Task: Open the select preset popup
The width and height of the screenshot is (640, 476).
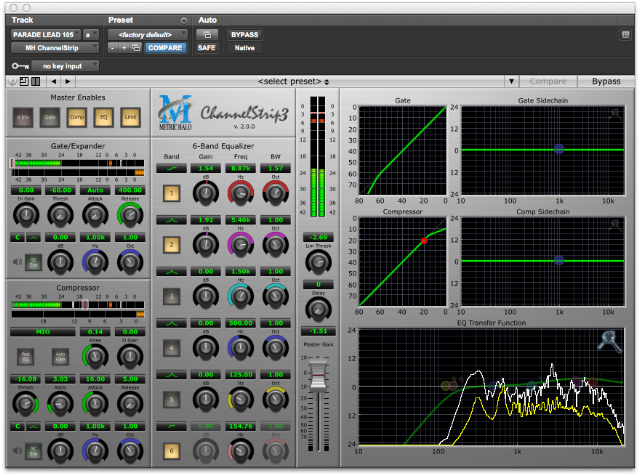Action: (293, 82)
